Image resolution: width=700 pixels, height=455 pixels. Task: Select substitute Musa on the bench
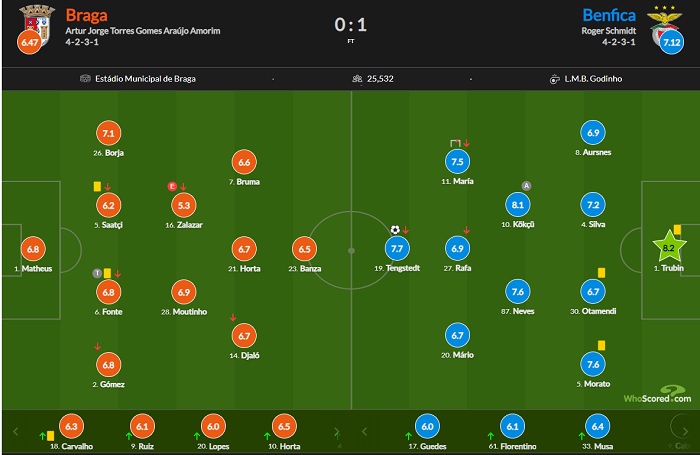597,425
